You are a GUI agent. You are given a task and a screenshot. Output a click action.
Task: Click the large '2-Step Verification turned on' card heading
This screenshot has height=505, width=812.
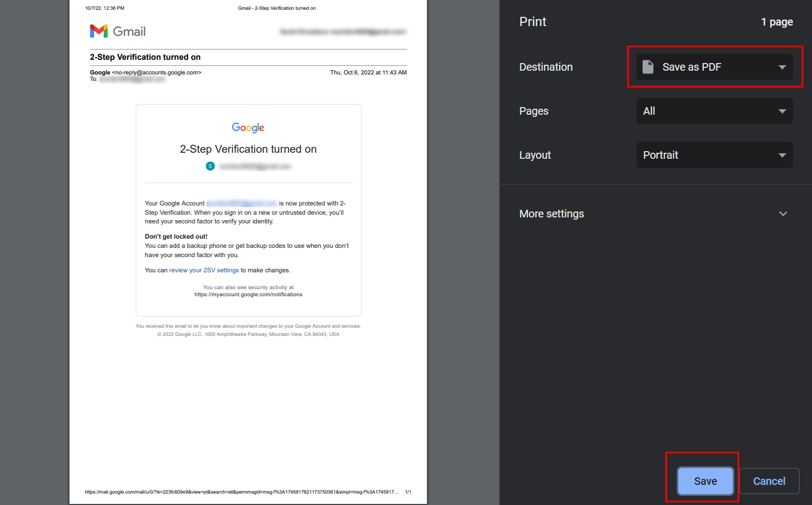[248, 149]
